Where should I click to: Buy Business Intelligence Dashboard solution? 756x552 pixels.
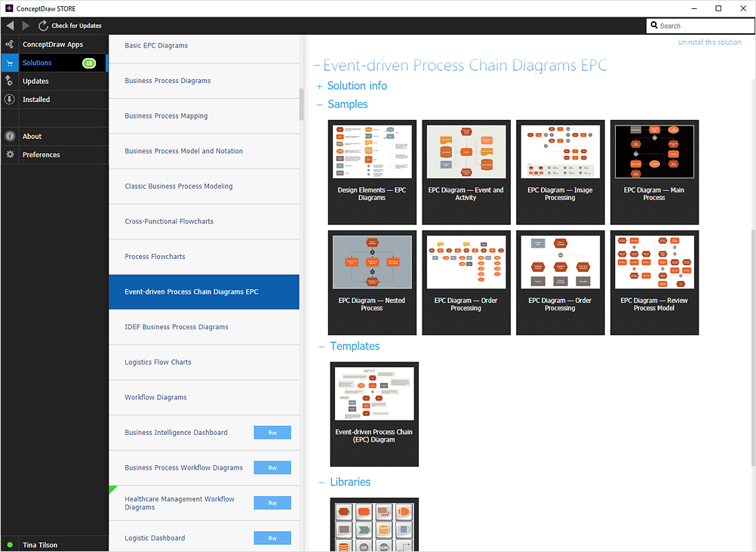272,433
